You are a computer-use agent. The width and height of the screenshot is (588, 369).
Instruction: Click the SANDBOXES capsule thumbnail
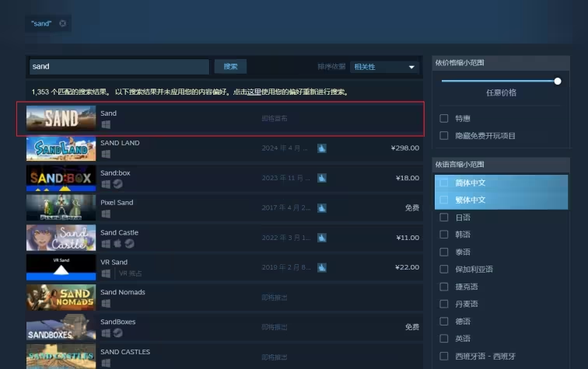click(x=61, y=327)
